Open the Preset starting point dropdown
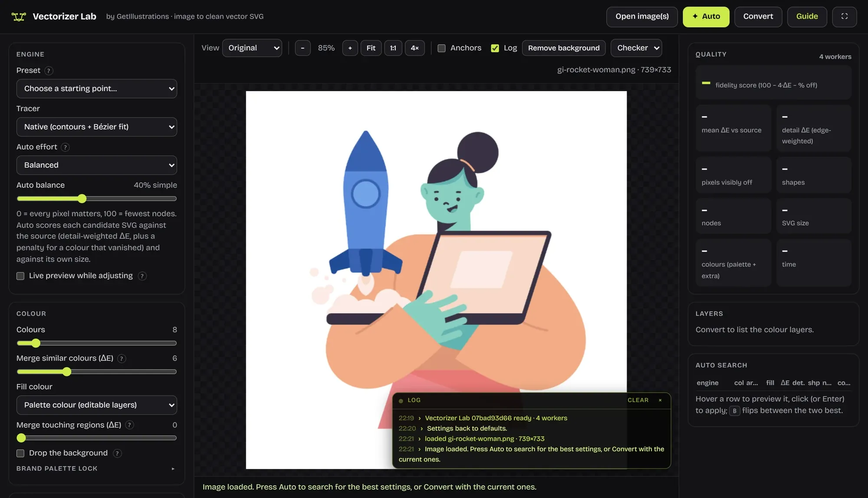Viewport: 868px width, 498px height. (97, 89)
